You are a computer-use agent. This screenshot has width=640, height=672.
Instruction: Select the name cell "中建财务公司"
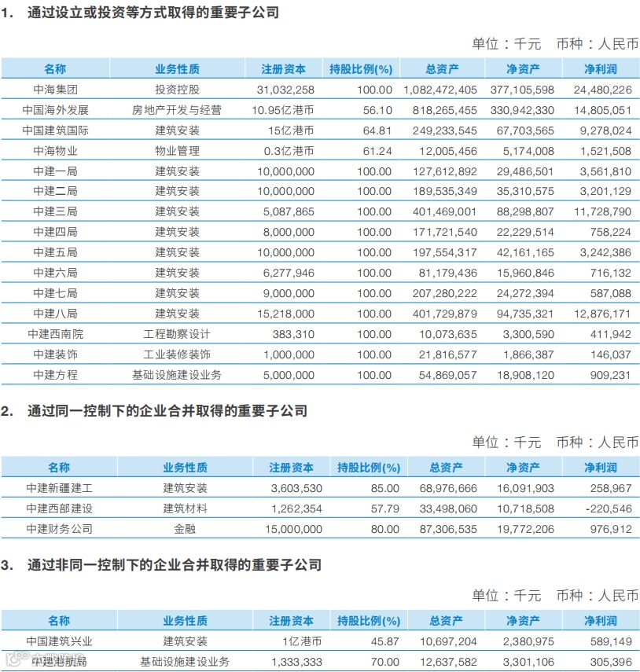(x=59, y=529)
